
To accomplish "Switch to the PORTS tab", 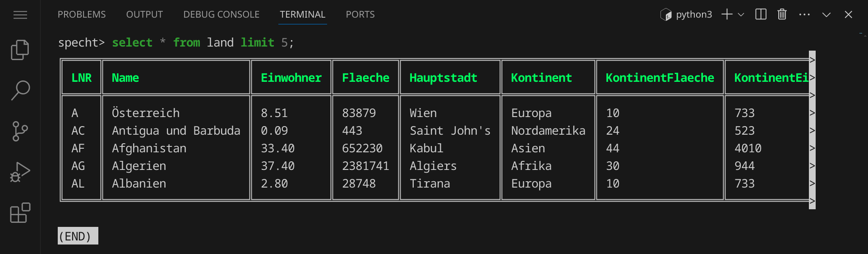I will pyautogui.click(x=360, y=14).
